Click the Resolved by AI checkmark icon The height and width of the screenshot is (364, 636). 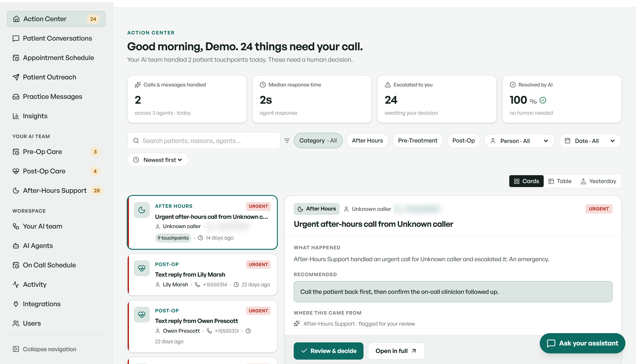click(513, 85)
